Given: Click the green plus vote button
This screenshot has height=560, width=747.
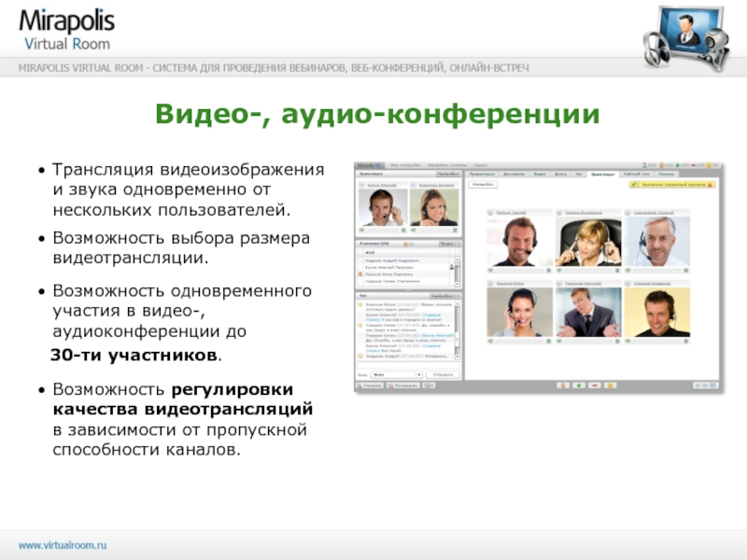Looking at the screenshot, I should pos(579,385).
